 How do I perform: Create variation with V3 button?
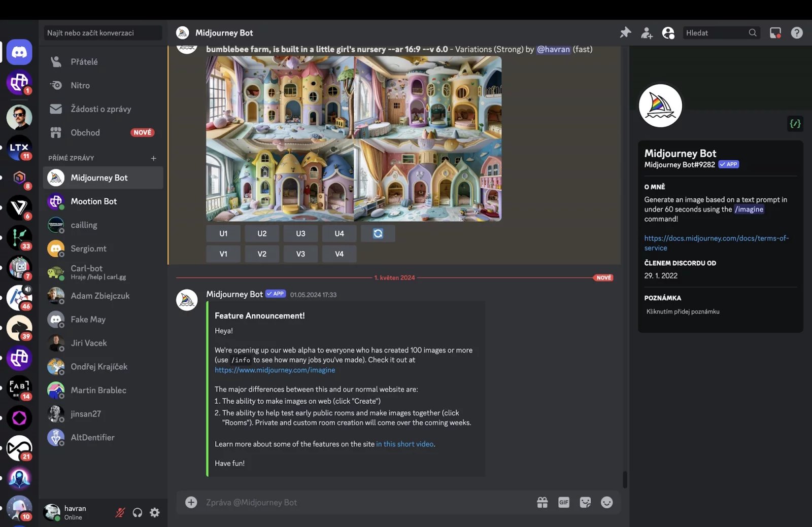(300, 254)
